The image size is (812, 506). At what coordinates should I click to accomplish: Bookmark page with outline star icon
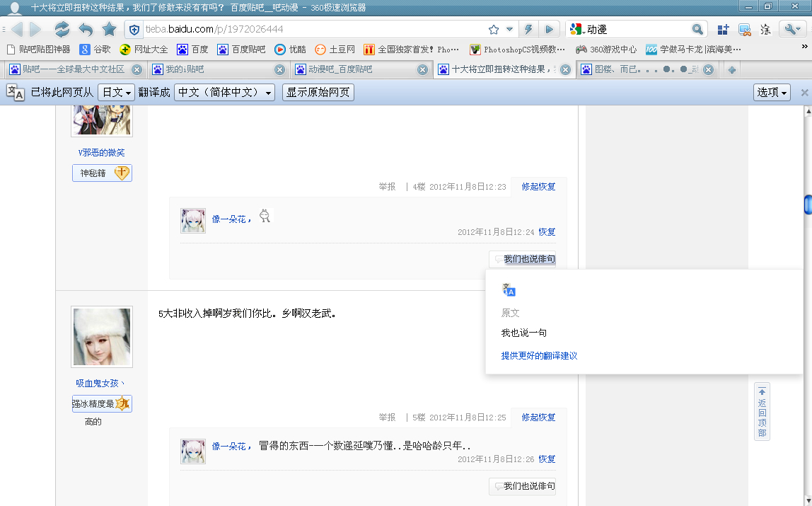coord(494,30)
